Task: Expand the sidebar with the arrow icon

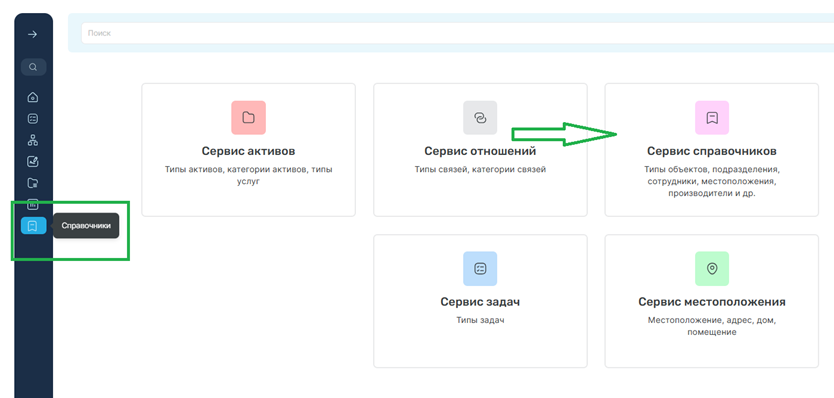Action: coord(33,34)
